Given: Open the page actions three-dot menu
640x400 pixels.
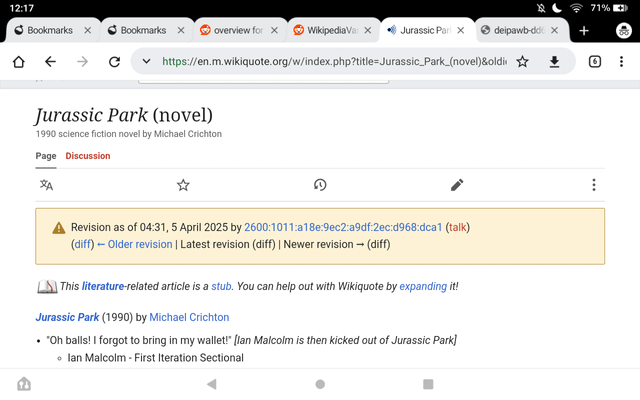Looking at the screenshot, I should [594, 185].
